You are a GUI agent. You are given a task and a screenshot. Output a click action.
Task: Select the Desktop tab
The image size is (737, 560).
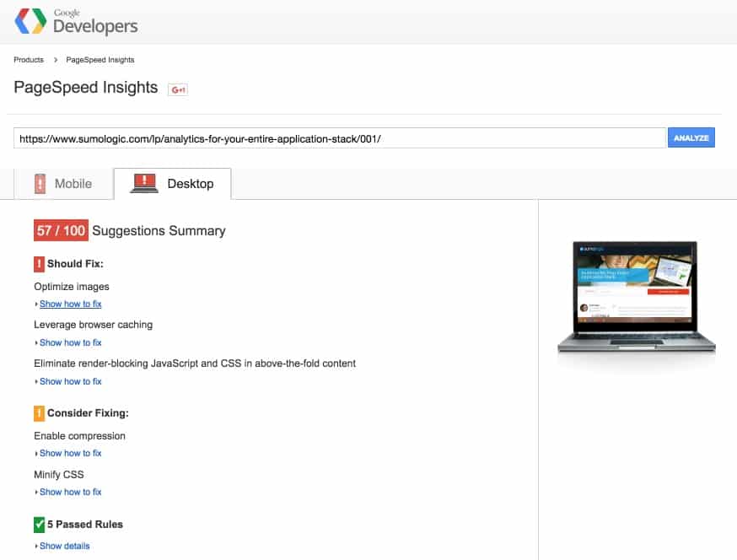[x=173, y=184]
